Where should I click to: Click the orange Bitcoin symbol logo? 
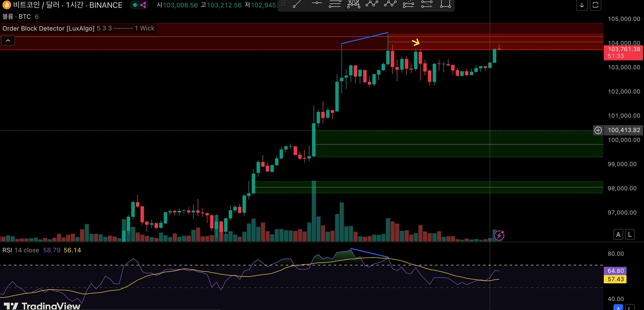[6, 5]
